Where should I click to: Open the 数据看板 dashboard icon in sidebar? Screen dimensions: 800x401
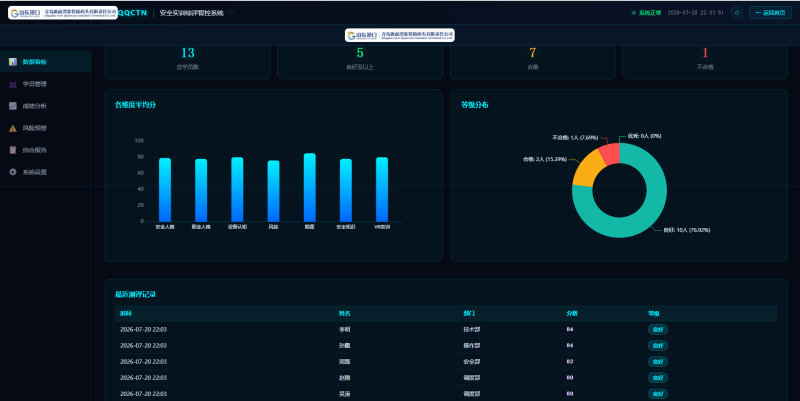pyautogui.click(x=13, y=62)
